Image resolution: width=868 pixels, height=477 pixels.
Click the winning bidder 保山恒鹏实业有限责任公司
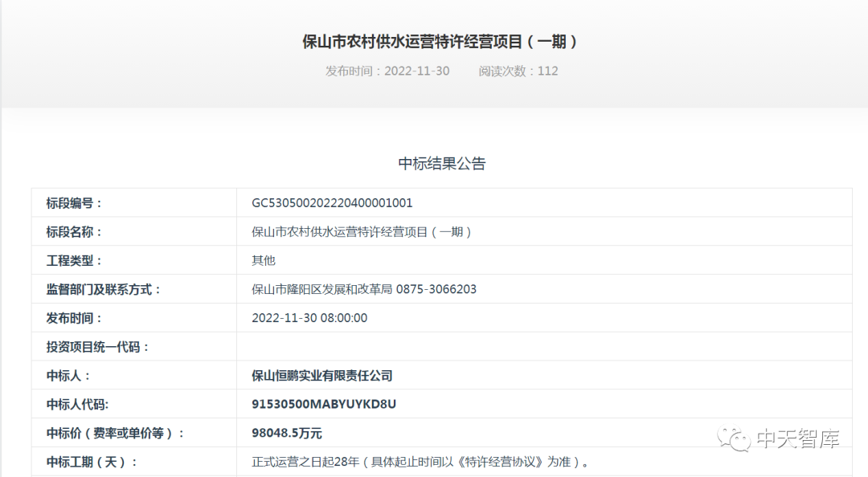click(320, 375)
